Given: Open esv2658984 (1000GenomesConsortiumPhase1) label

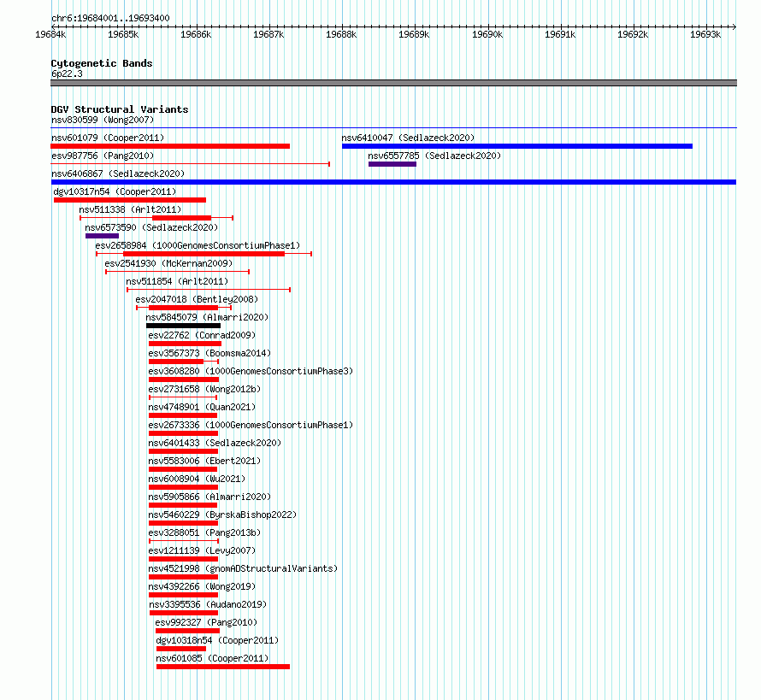Looking at the screenshot, I should pyautogui.click(x=198, y=245).
